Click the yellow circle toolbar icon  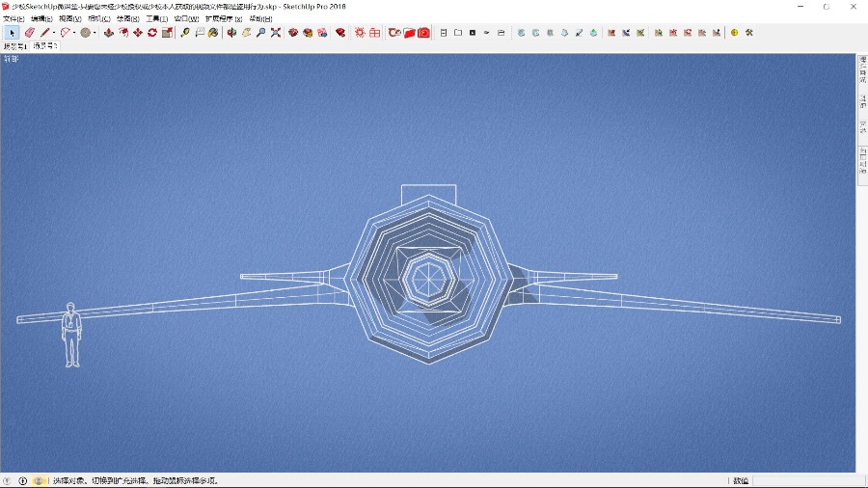point(735,33)
